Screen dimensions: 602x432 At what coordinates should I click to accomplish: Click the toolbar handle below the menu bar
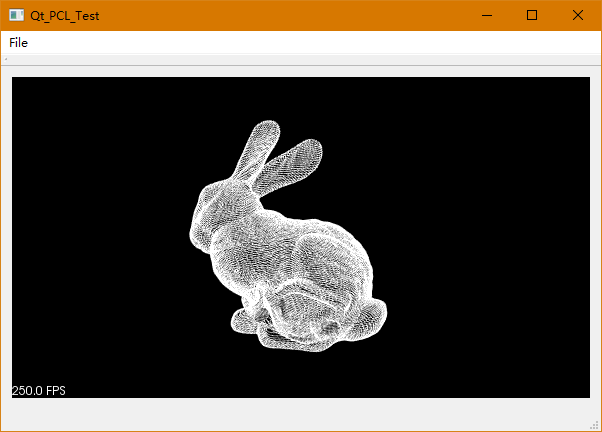point(6,60)
